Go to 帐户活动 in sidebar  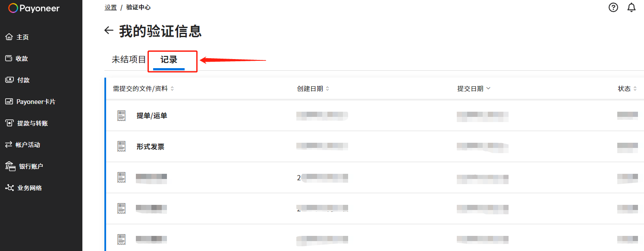coord(22,145)
